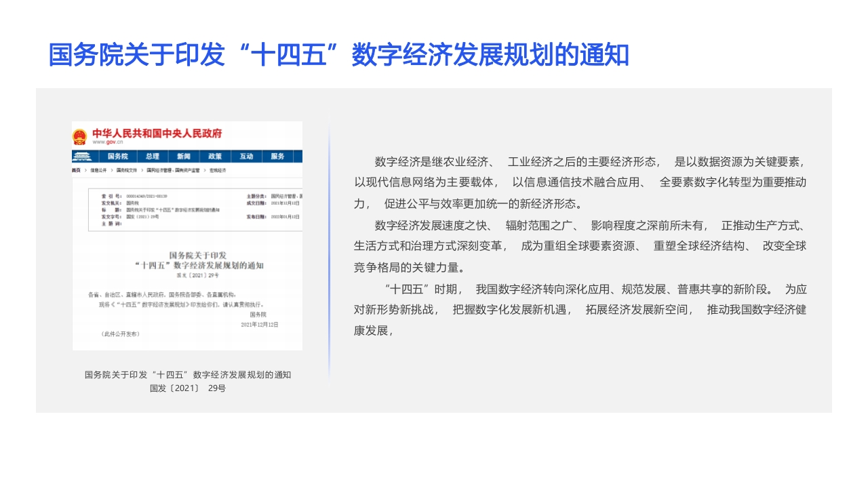Click the image caption 国发〔2021〕 29号
Viewport: 868px width, 488px height.
point(188,388)
